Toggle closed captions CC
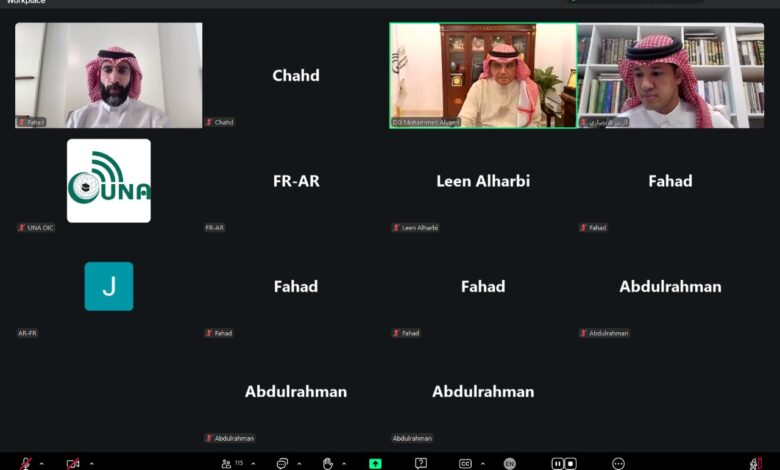Image resolution: width=780 pixels, height=470 pixels. pos(465,464)
